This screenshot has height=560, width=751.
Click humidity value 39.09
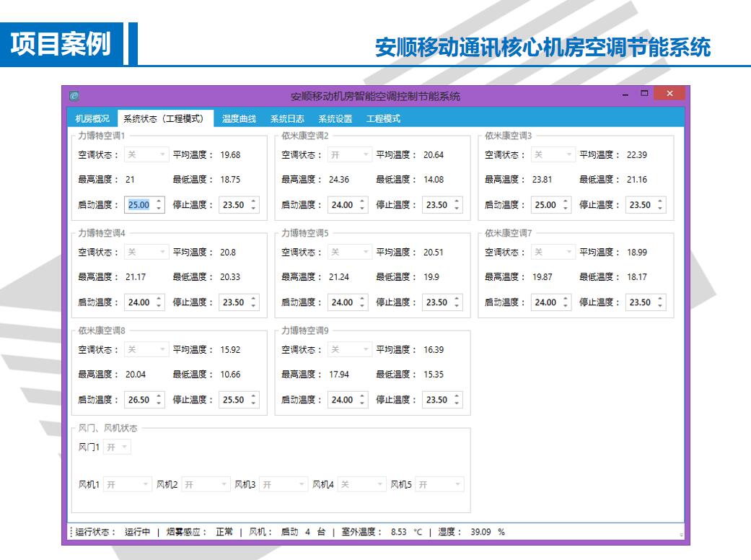(x=480, y=532)
